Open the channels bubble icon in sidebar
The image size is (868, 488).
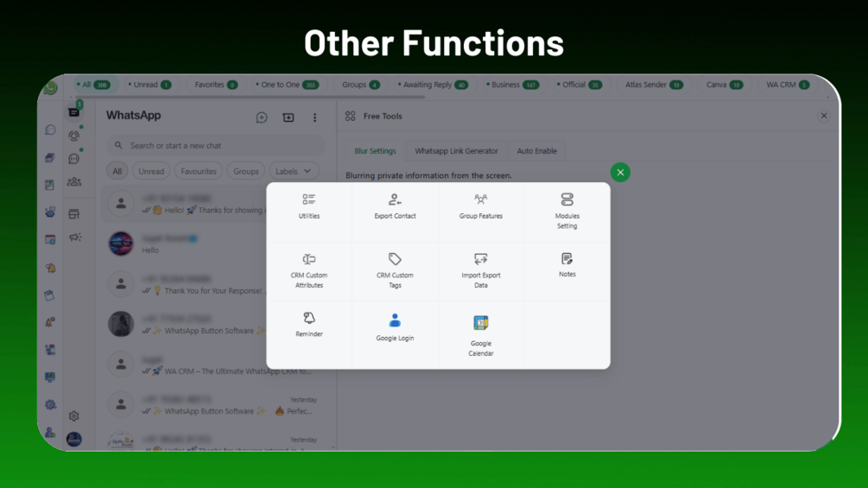point(73,159)
